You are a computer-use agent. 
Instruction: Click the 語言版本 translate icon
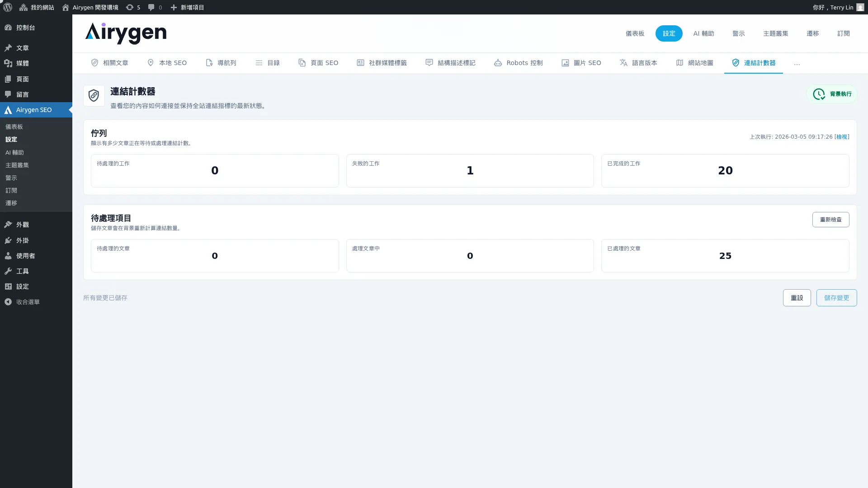(x=623, y=63)
